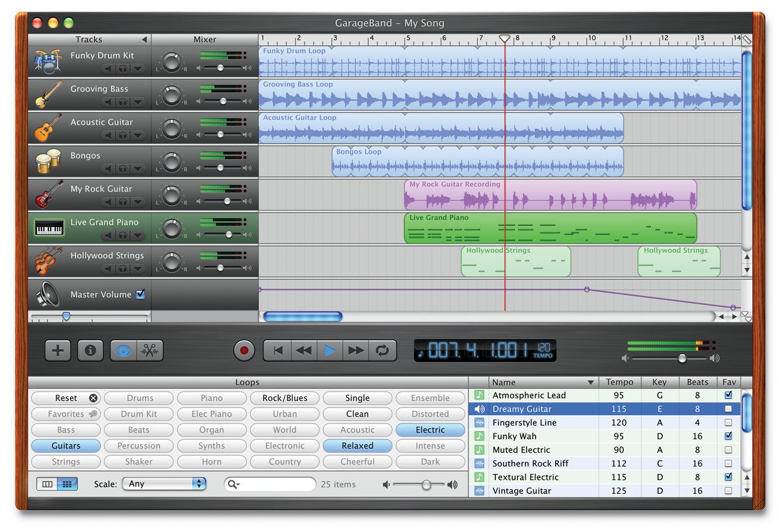Toggle the Loop Browser eye button
This screenshot has width=779, height=532.
pyautogui.click(x=123, y=350)
